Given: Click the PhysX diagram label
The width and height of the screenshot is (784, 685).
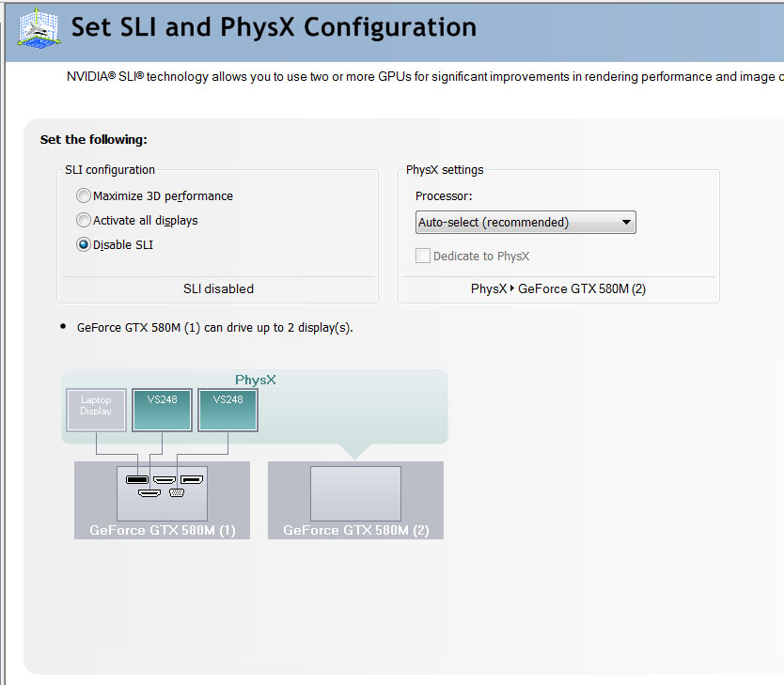Looking at the screenshot, I should click(x=256, y=380).
